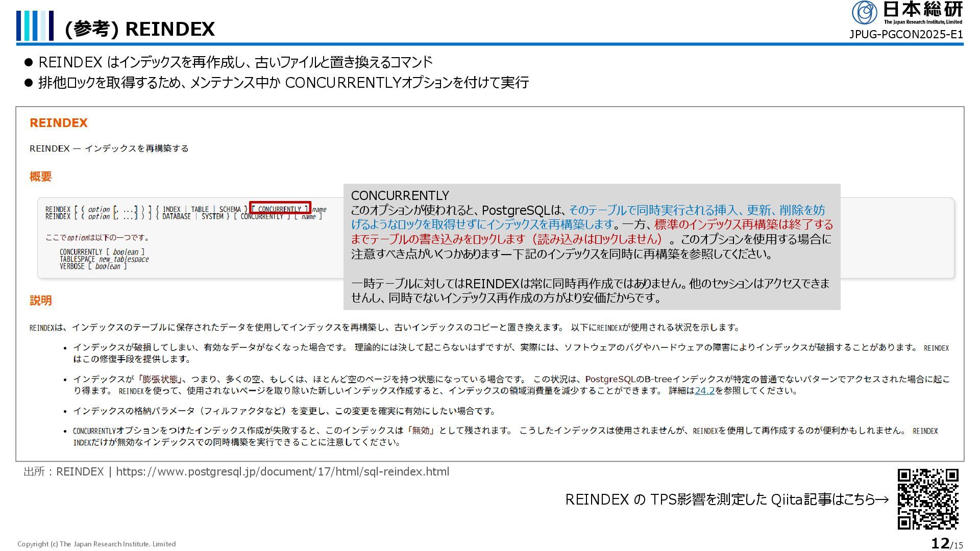Click the orange REINDEX heading
Viewport: 980px width, 551px height.
coord(59,123)
